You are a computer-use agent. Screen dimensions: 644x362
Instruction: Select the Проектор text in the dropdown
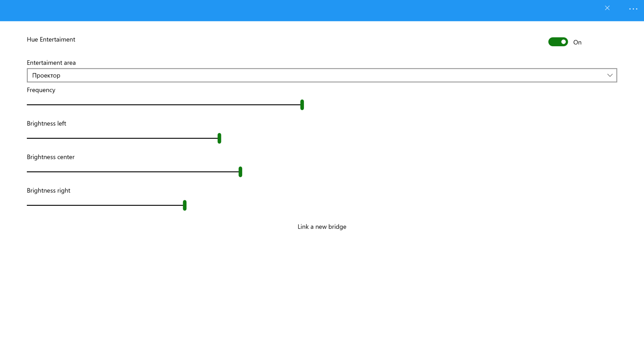click(x=46, y=75)
